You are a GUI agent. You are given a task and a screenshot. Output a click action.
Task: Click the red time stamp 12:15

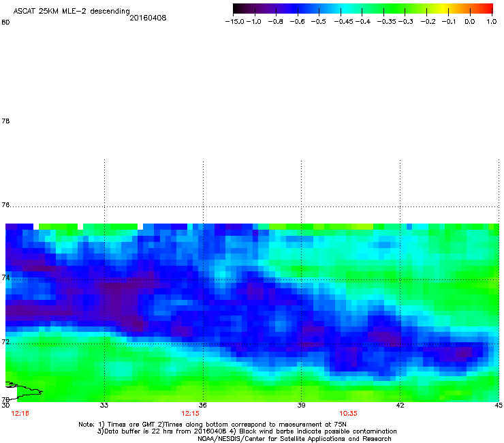[190, 414]
